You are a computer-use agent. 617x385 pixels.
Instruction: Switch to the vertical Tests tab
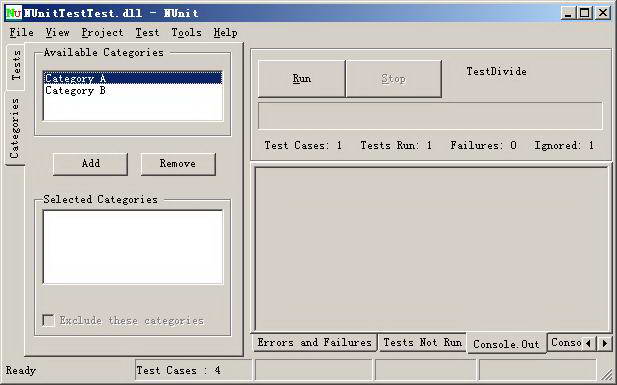pos(16,65)
